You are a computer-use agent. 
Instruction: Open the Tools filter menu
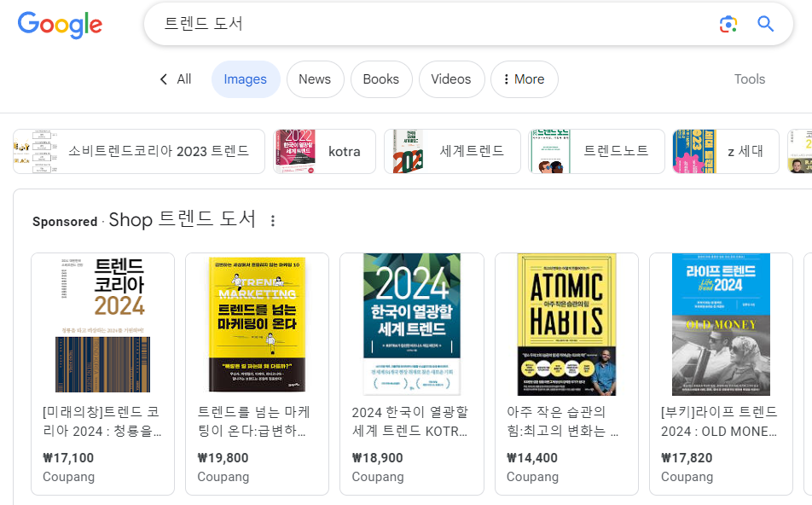(750, 79)
